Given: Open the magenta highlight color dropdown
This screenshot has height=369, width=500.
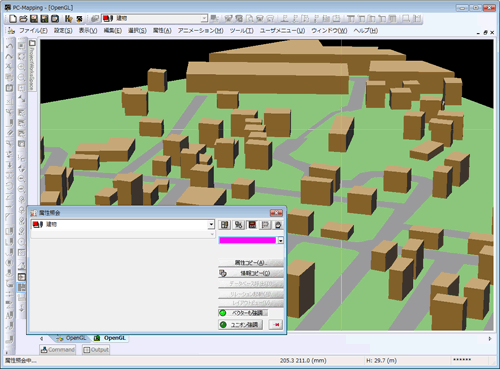Looking at the screenshot, I should coord(281,240).
